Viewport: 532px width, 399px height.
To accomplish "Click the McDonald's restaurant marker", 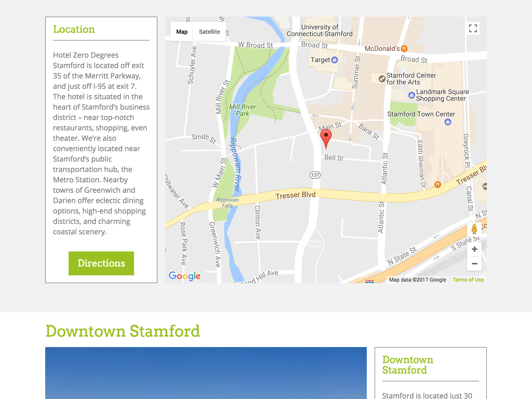I will (x=404, y=49).
